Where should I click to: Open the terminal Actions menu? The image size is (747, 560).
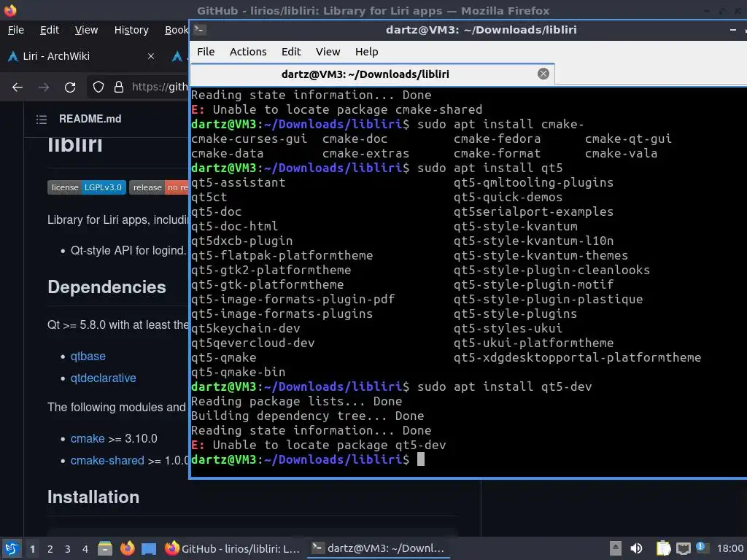point(248,52)
